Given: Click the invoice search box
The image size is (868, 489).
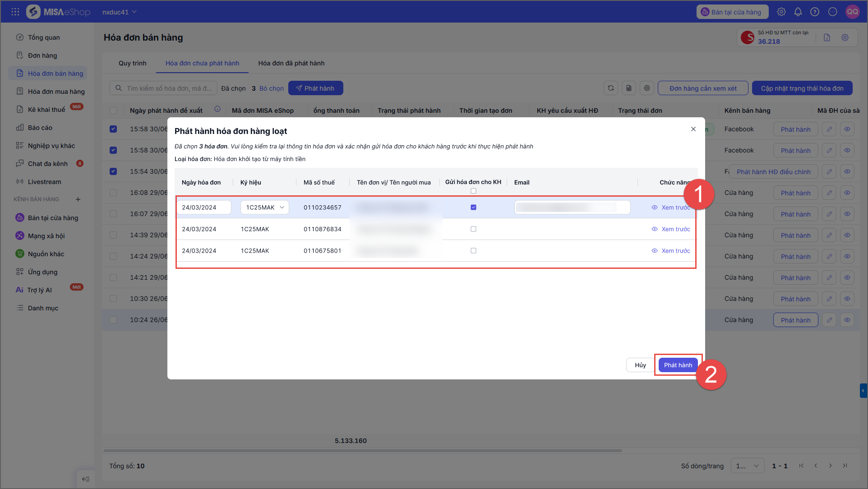Looking at the screenshot, I should pos(163,88).
